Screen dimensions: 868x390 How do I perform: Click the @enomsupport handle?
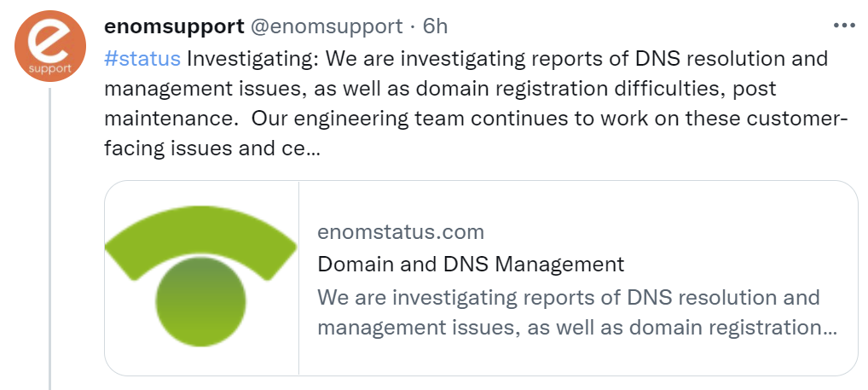click(325, 26)
